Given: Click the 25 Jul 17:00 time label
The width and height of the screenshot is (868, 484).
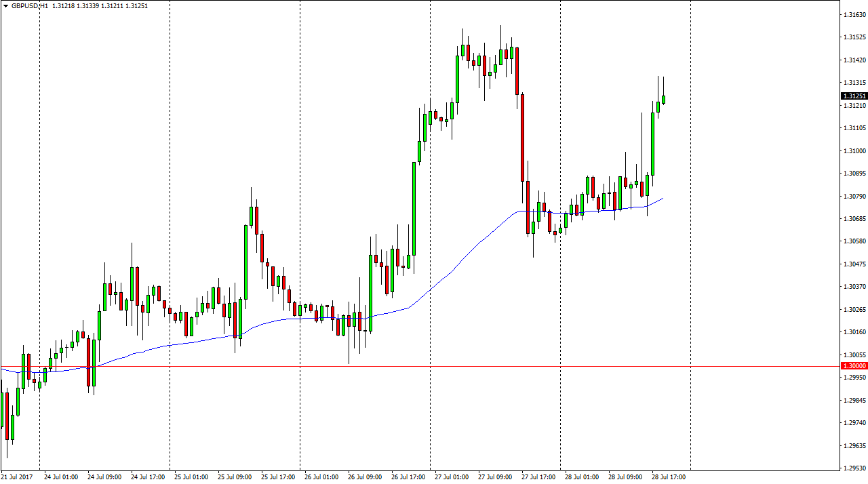Looking at the screenshot, I should (x=278, y=477).
